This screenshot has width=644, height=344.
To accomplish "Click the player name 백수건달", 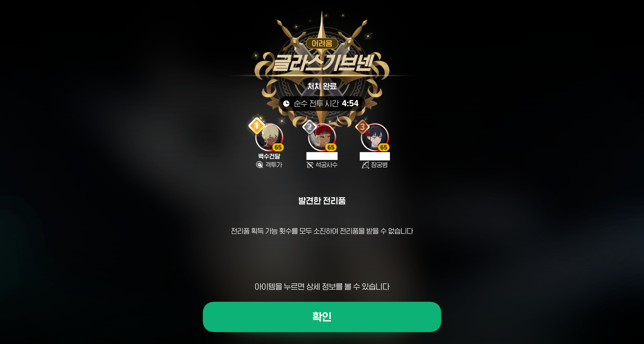I will pos(269,156).
